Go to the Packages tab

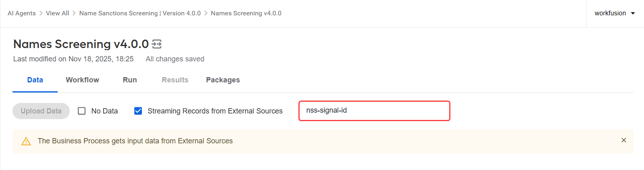point(223,80)
